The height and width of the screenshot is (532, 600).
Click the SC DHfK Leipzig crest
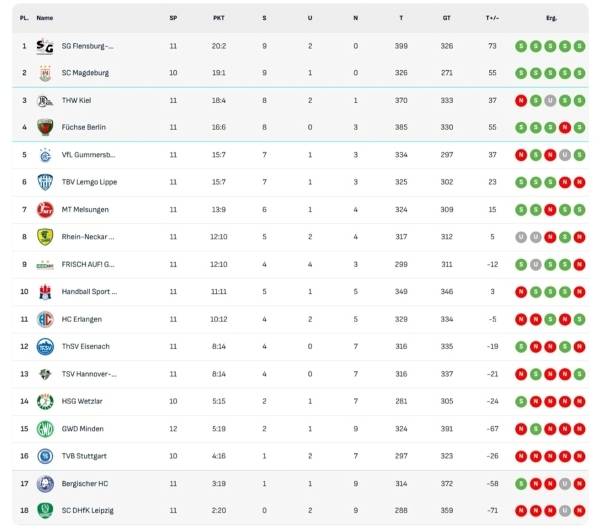[44, 511]
